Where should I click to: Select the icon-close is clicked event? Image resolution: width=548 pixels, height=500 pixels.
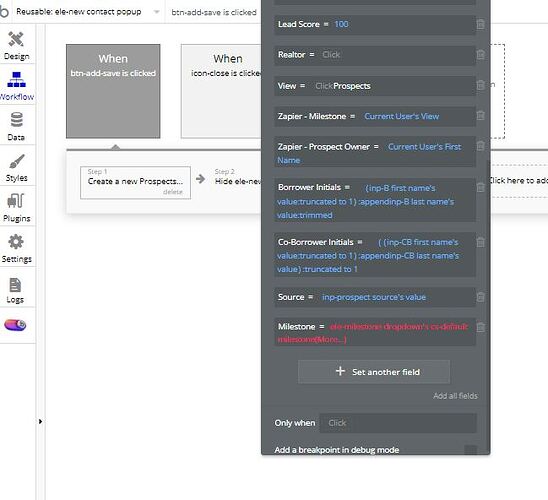pos(221,91)
